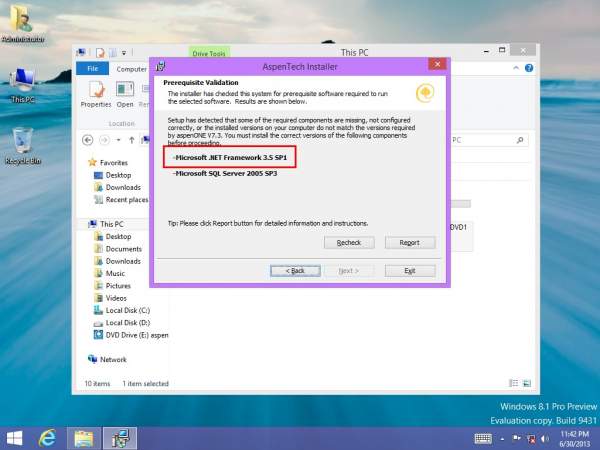Viewport: 600px width, 450px height.
Task: Select Microsoft SQL Server 2005 SP3 text
Action: [x=226, y=173]
